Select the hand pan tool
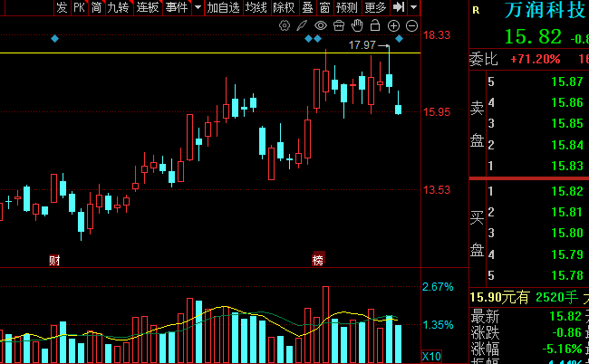589x364 pixels. [357, 25]
